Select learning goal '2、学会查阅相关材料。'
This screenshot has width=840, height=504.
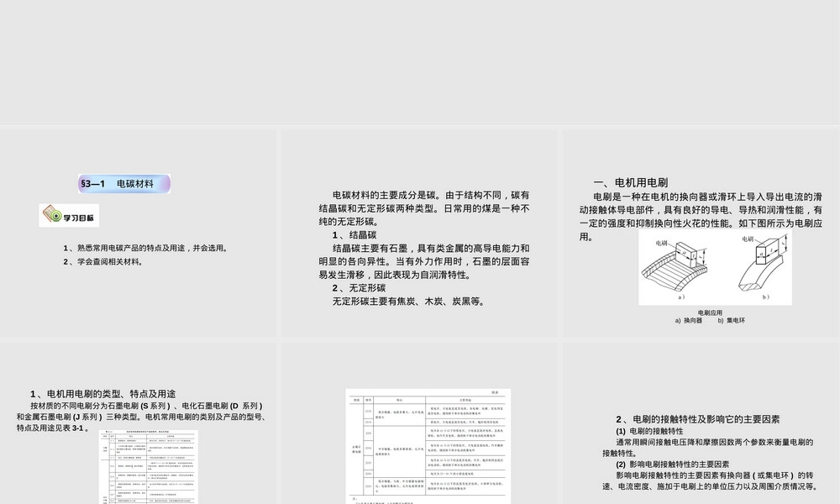coord(104,262)
